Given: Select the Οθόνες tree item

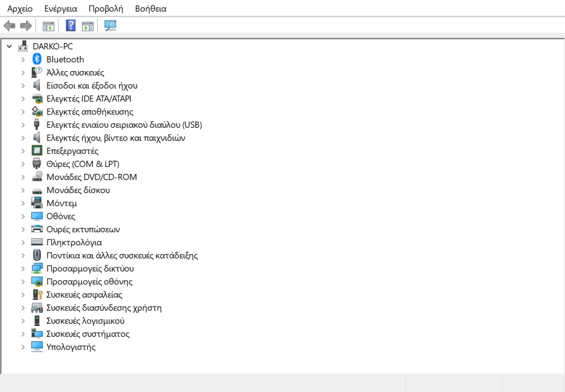Looking at the screenshot, I should (x=60, y=216).
